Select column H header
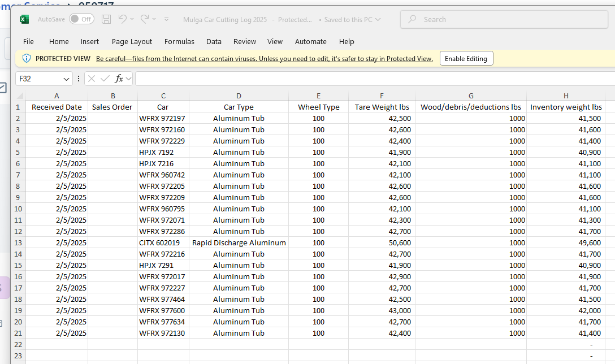The width and height of the screenshot is (615, 364). pyautogui.click(x=566, y=96)
